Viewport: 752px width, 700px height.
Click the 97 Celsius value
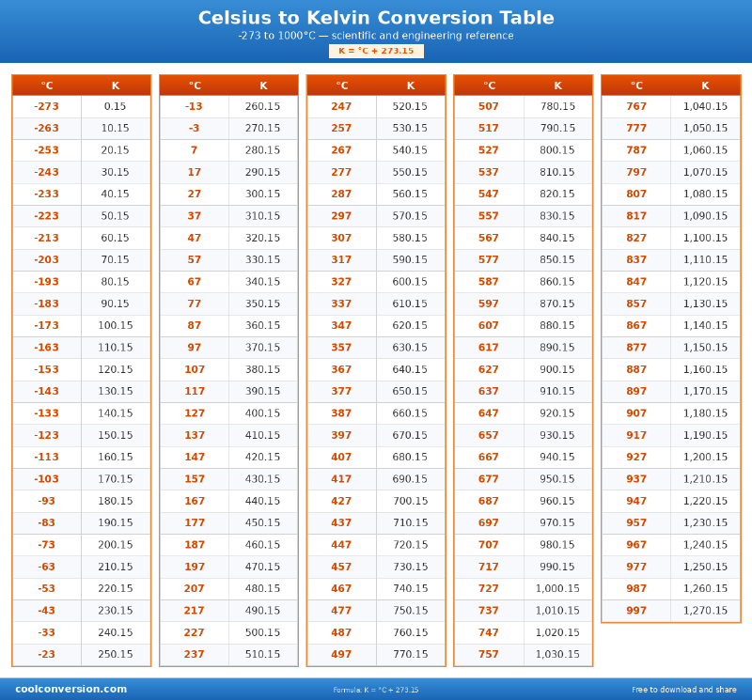(x=195, y=348)
